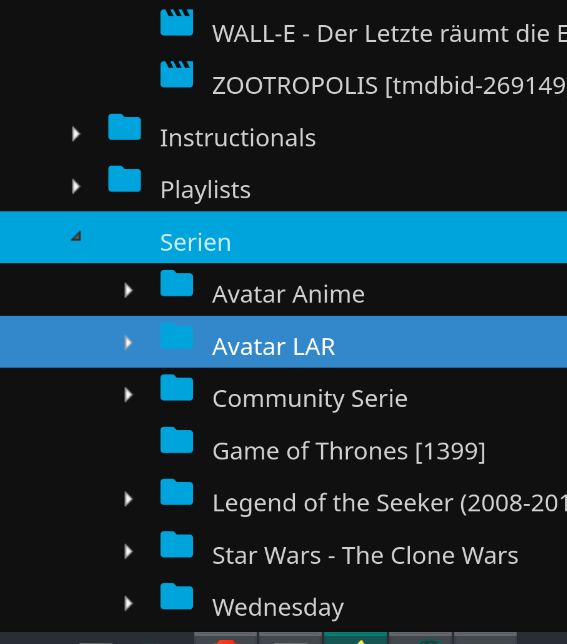Viewport: 567px width, 644px height.
Task: Click the WALL-E movie clapperboard icon
Action: click(x=177, y=23)
